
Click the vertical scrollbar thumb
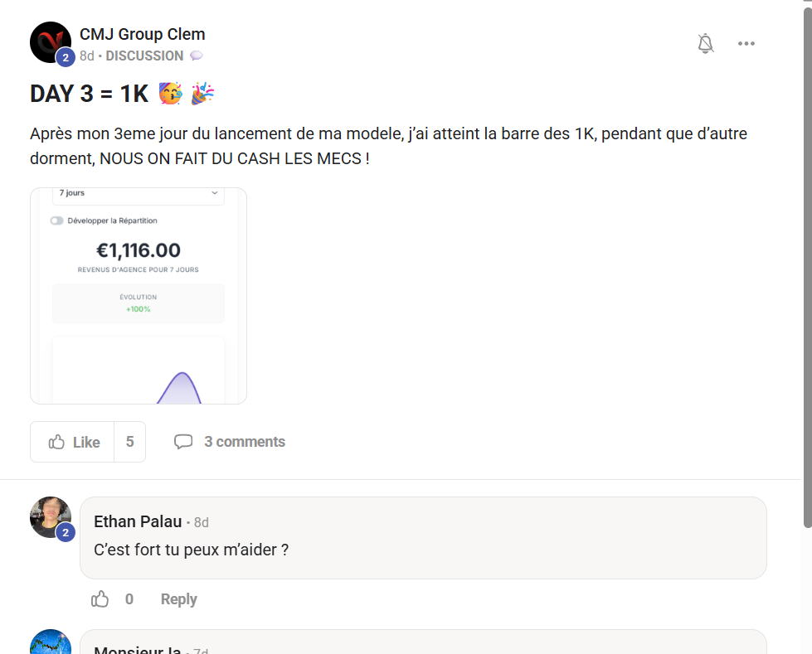[807, 265]
